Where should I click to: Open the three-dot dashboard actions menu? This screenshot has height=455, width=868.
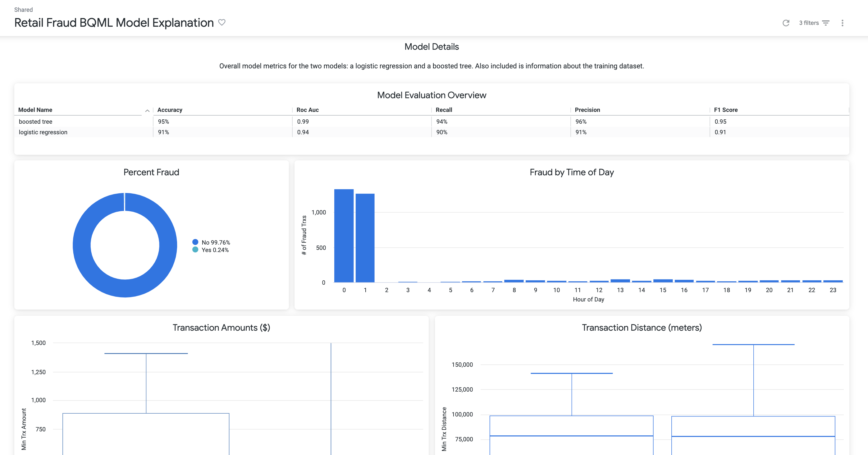click(842, 23)
